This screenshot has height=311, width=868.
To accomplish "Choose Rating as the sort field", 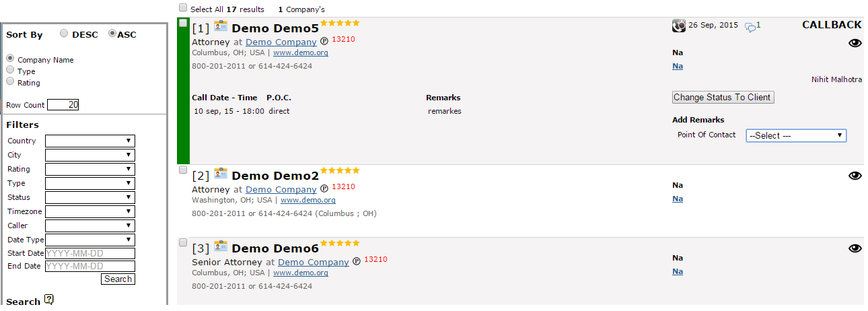I will click(x=10, y=81).
